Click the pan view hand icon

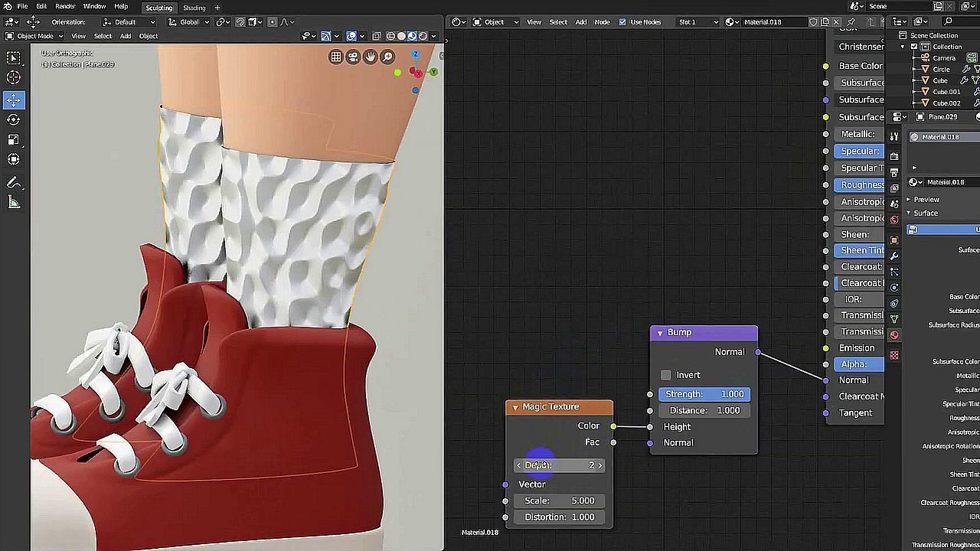[371, 57]
